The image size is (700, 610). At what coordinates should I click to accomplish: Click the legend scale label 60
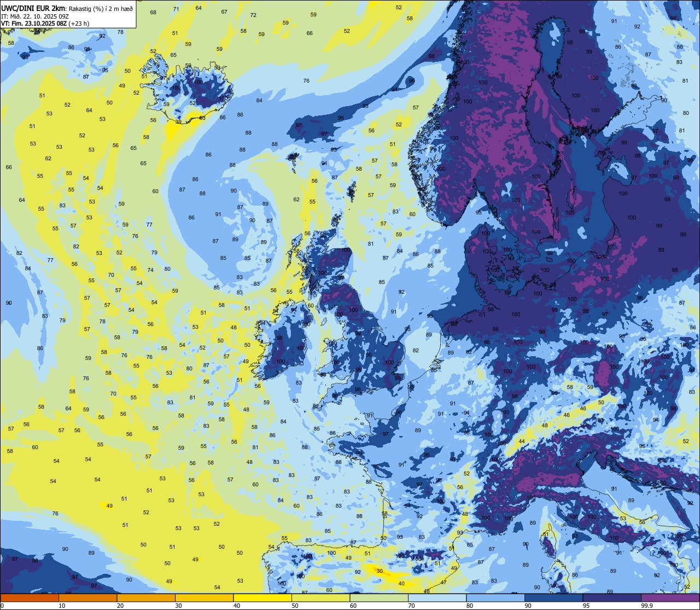[353, 606]
